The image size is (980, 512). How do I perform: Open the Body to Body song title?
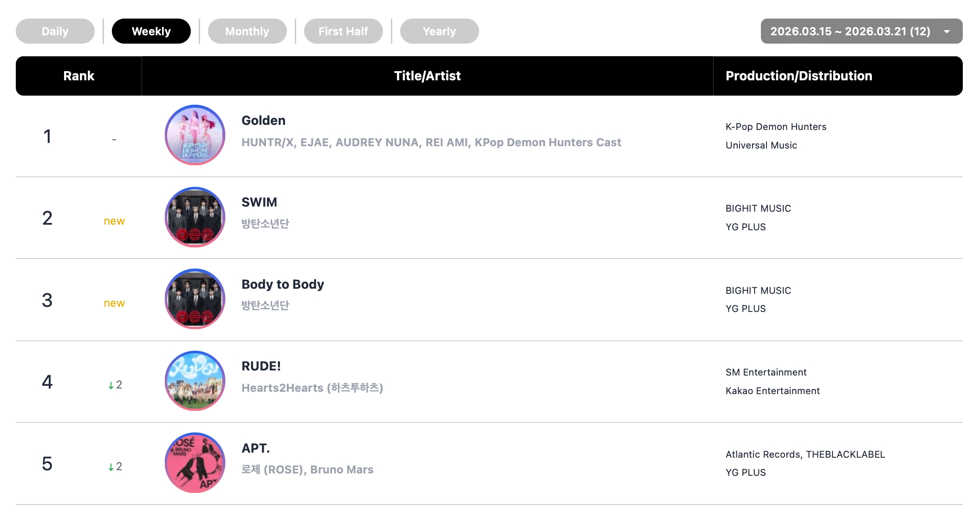[x=283, y=284]
